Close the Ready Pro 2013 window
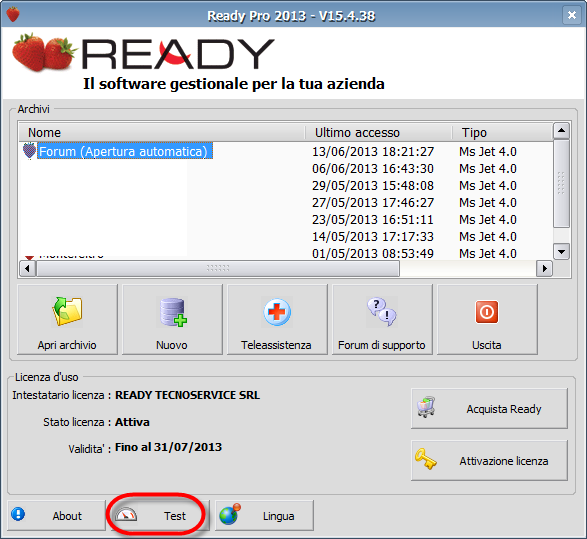The width and height of the screenshot is (587, 539). (x=572, y=15)
